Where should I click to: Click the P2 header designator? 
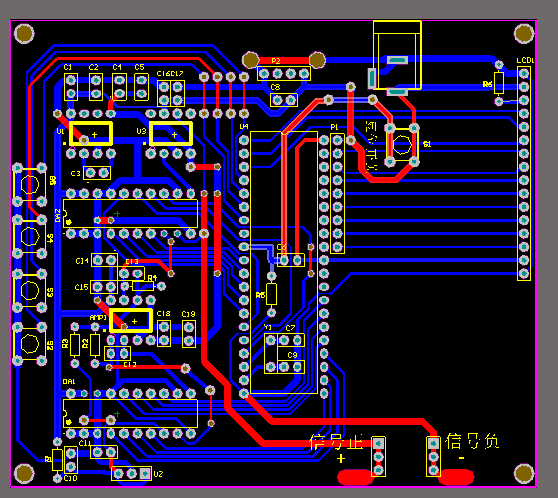coord(276,61)
